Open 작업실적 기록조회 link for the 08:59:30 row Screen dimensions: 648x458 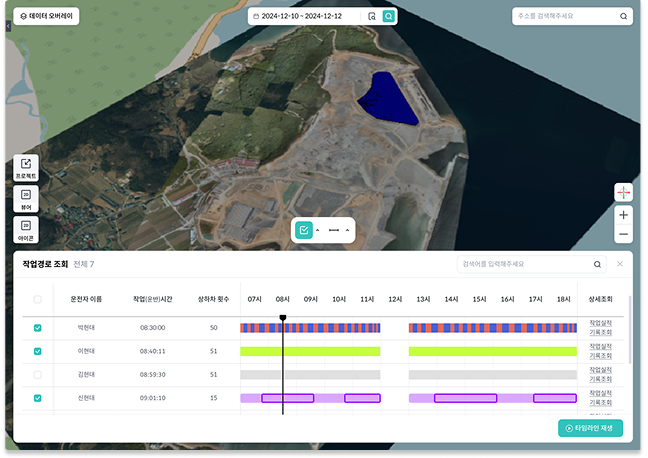pos(600,375)
